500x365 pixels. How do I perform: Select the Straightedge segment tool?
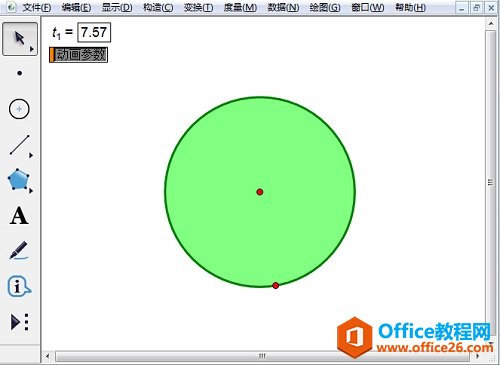tap(19, 145)
